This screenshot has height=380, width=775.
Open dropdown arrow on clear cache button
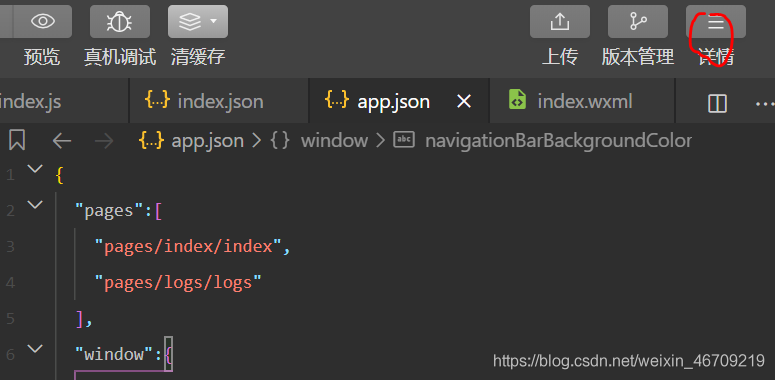214,21
